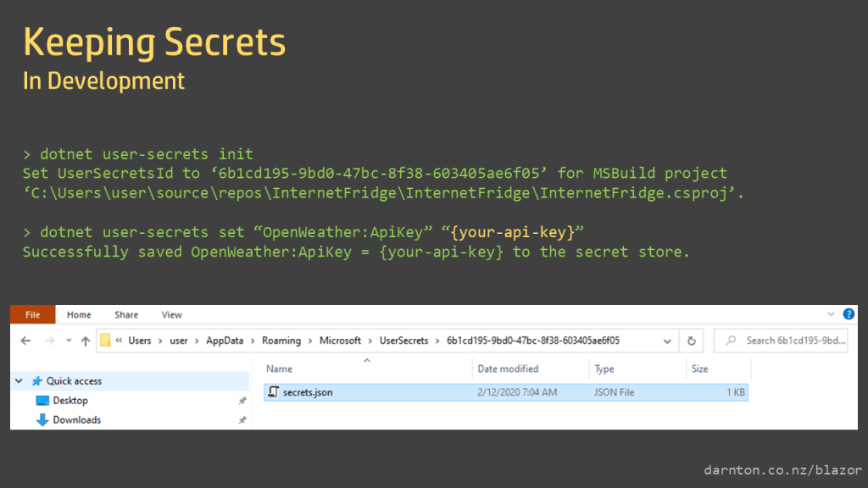The image size is (868, 488).
Task: Sort files by Date modified column
Action: 508,369
